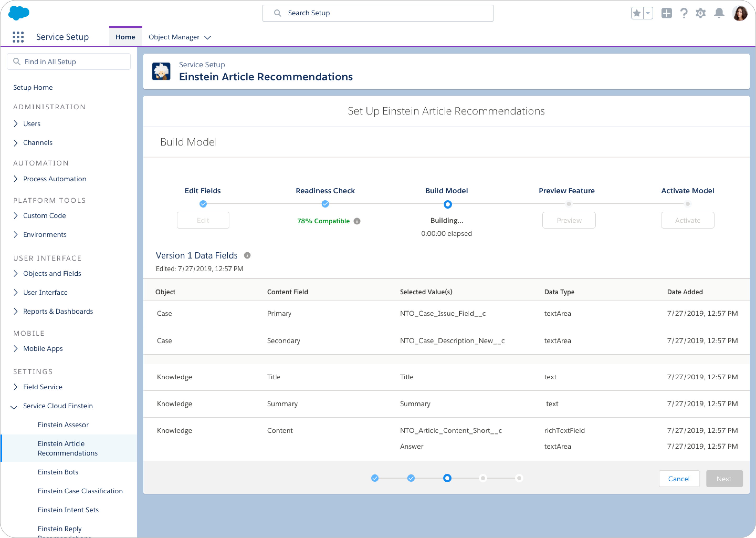Open Einstein Assesor
Screen dimensions: 756x538
[63, 425]
